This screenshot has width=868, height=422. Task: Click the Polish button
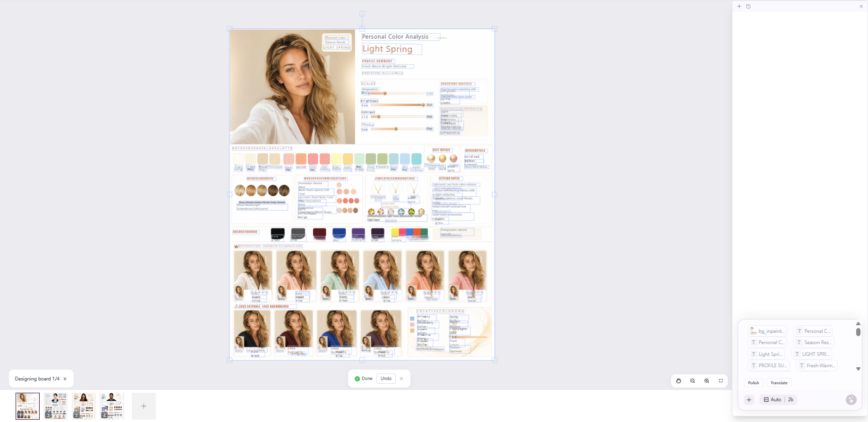754,383
